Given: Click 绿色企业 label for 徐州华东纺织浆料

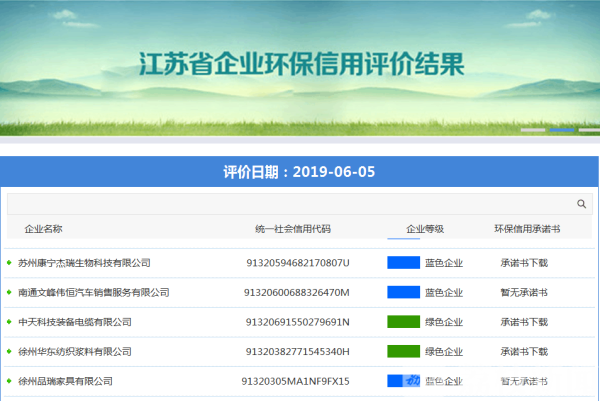Looking at the screenshot, I should [444, 352].
